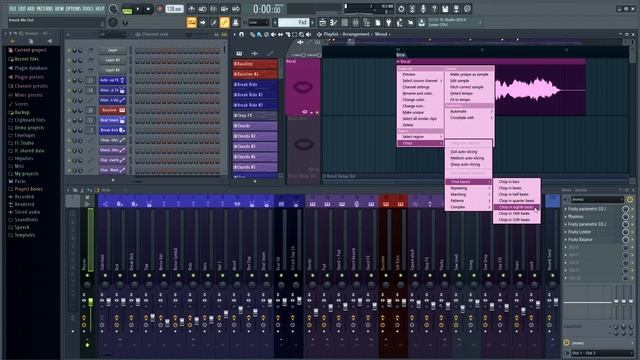Mute the Beat Snare channel LED
This screenshot has height=360, width=640.
click(69, 120)
